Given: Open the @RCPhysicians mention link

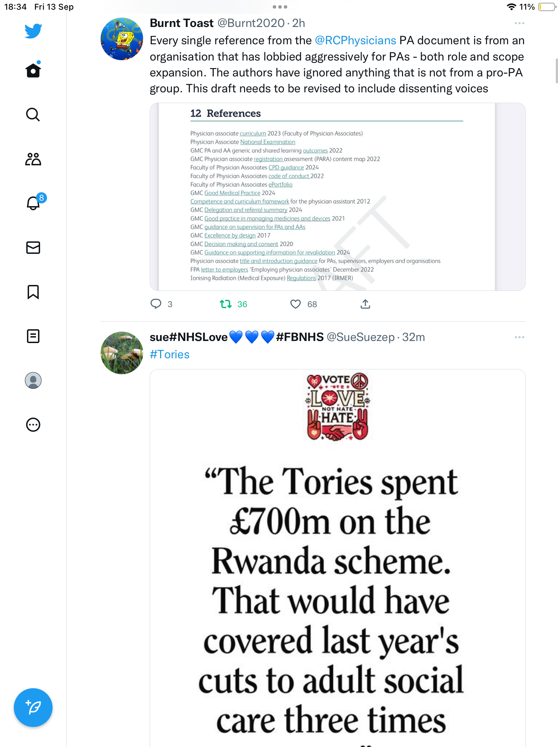Looking at the screenshot, I should pyautogui.click(x=355, y=40).
